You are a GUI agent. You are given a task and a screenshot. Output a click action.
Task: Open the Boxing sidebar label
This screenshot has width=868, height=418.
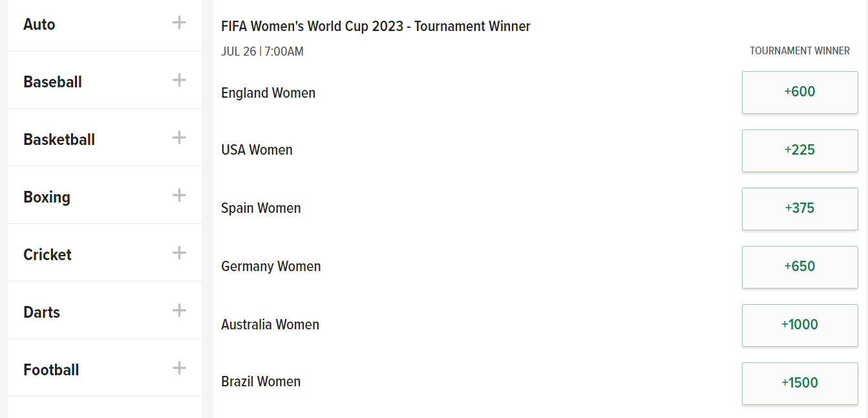coord(47,197)
